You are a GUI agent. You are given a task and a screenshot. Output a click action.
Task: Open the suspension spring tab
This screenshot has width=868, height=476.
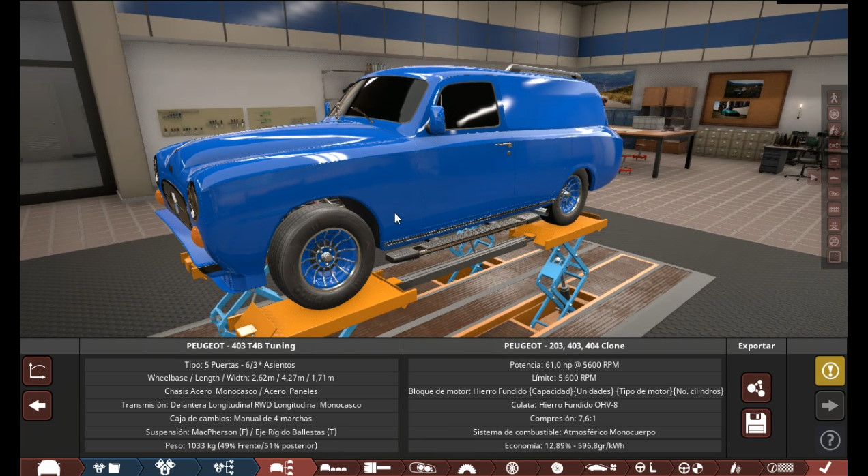click(736, 467)
